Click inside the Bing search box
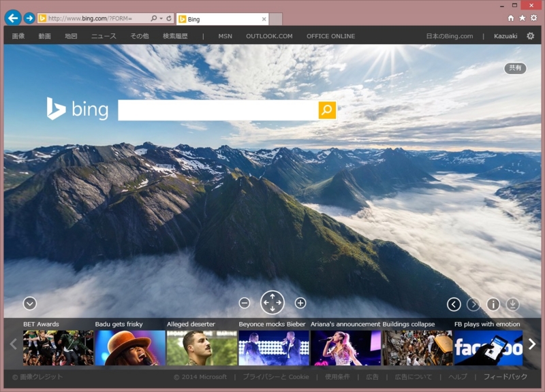Viewport: 545px width, 392px height. 218,110
